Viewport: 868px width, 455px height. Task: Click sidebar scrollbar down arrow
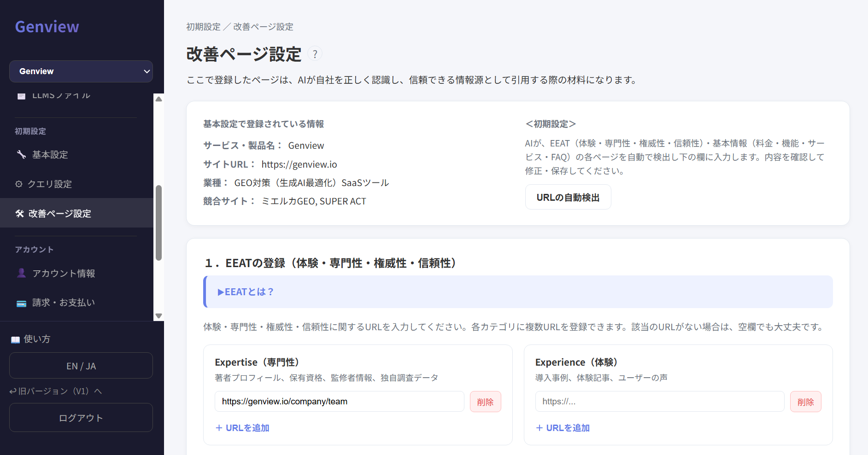[x=159, y=316]
